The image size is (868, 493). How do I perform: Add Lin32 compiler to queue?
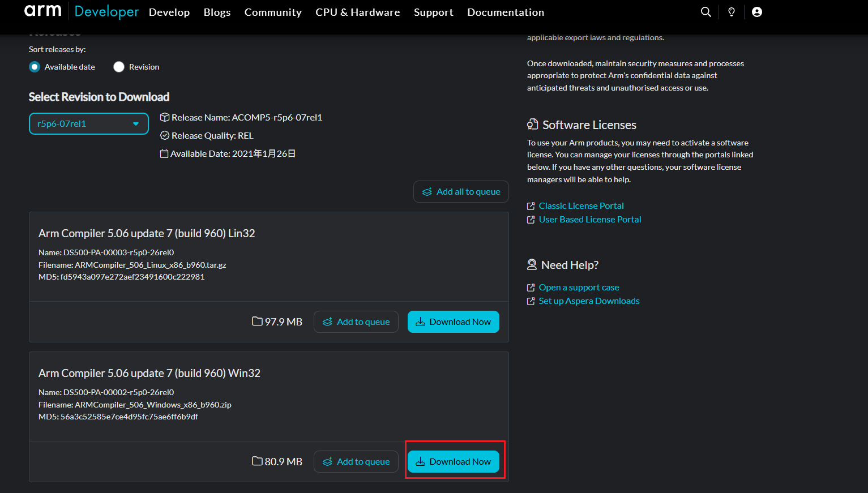click(x=356, y=321)
